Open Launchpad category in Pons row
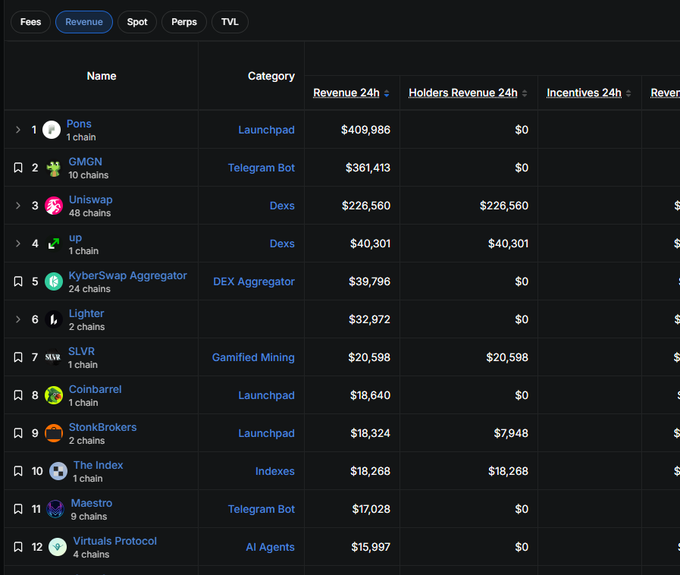 pyautogui.click(x=266, y=130)
